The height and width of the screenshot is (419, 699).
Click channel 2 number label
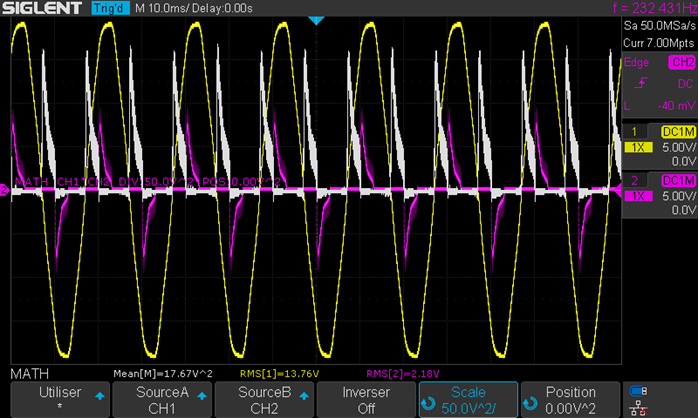[634, 180]
